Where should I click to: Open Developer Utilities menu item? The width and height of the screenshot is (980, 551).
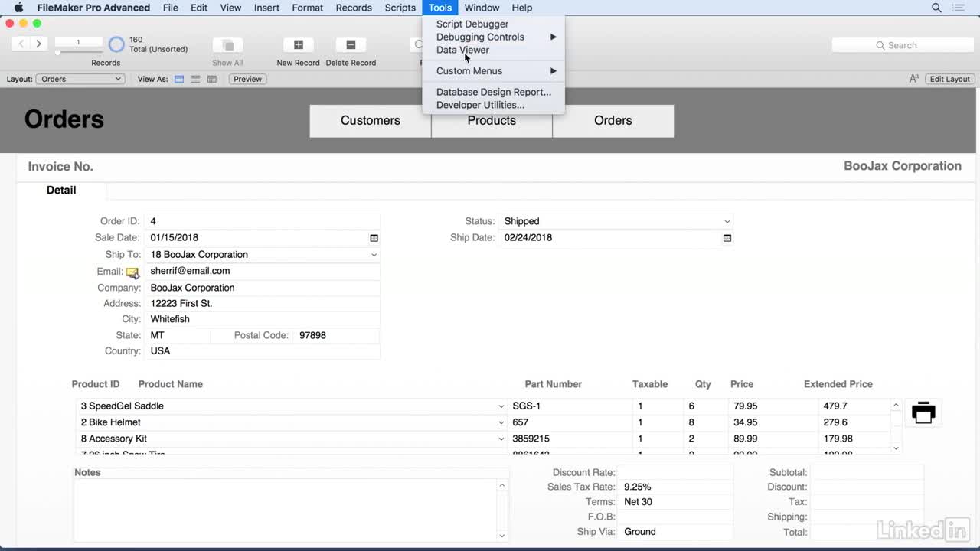pos(493,105)
